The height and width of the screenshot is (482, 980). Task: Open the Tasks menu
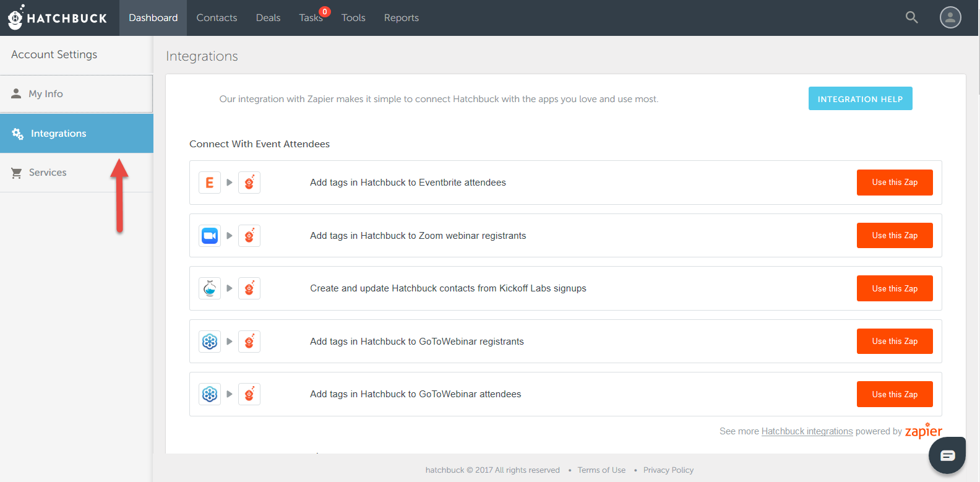pos(311,18)
